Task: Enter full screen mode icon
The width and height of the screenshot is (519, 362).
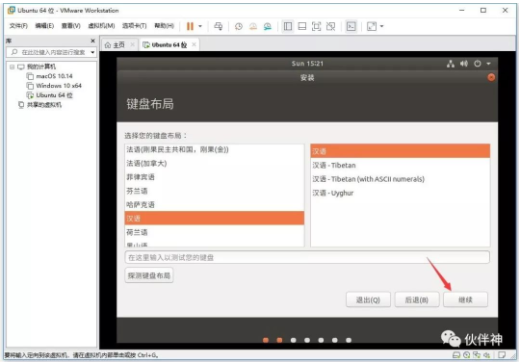Action: [316, 26]
